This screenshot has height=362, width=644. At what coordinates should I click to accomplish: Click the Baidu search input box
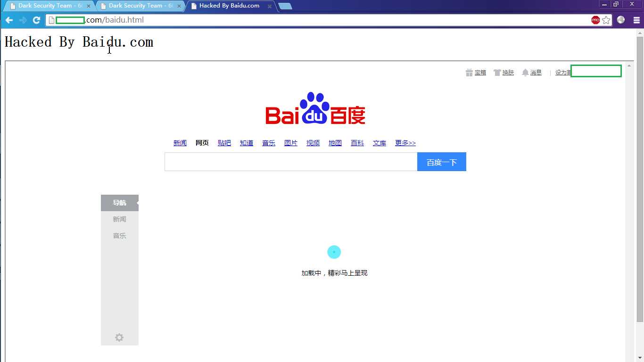click(x=291, y=162)
